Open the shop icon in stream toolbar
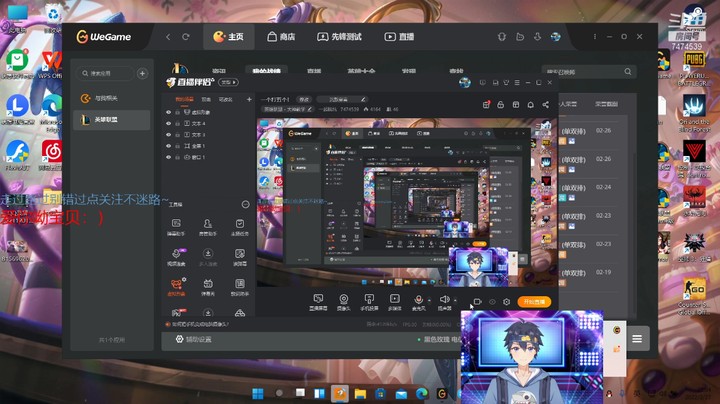Image resolution: width=720 pixels, height=404 pixels. pos(516,105)
